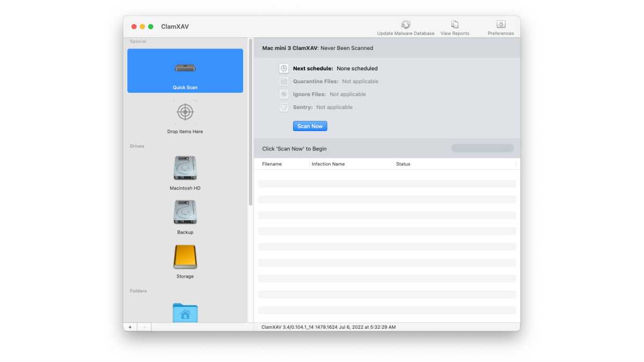Click the Next schedule clock icon

tap(284, 68)
